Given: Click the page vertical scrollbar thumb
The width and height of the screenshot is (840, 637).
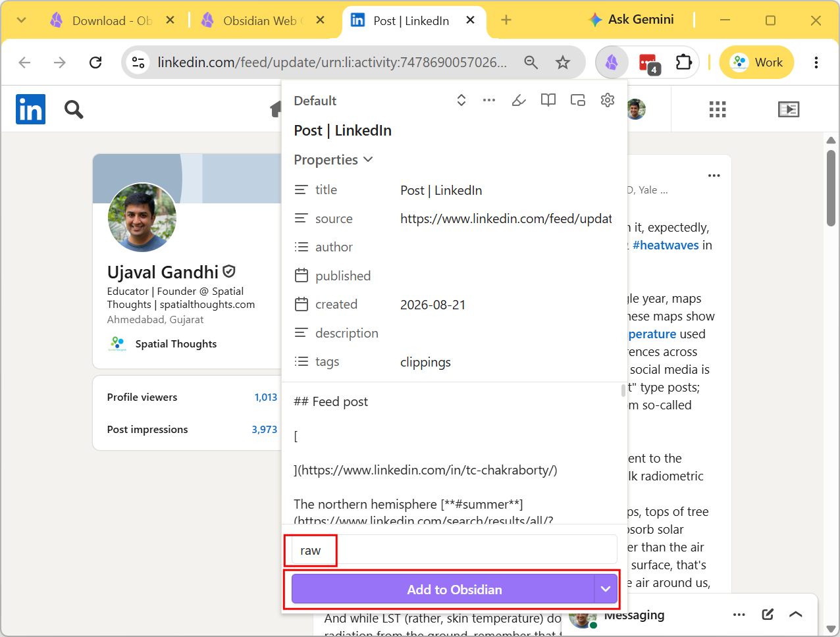Looking at the screenshot, I should pyautogui.click(x=831, y=188).
